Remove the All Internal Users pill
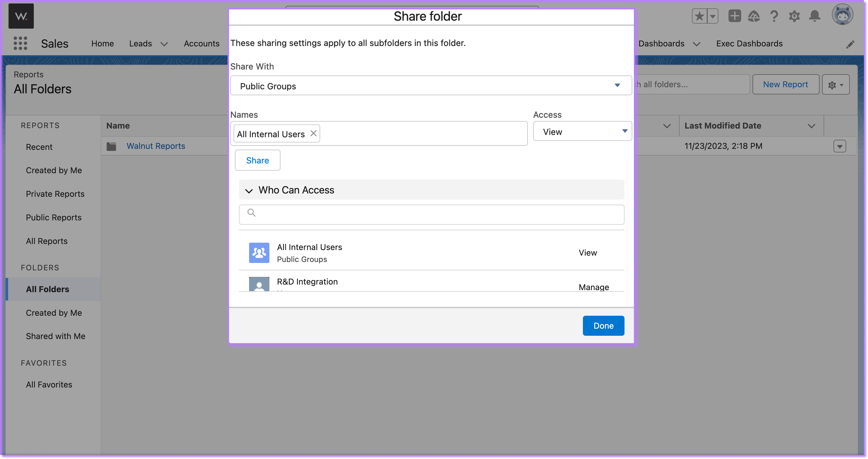 (313, 133)
